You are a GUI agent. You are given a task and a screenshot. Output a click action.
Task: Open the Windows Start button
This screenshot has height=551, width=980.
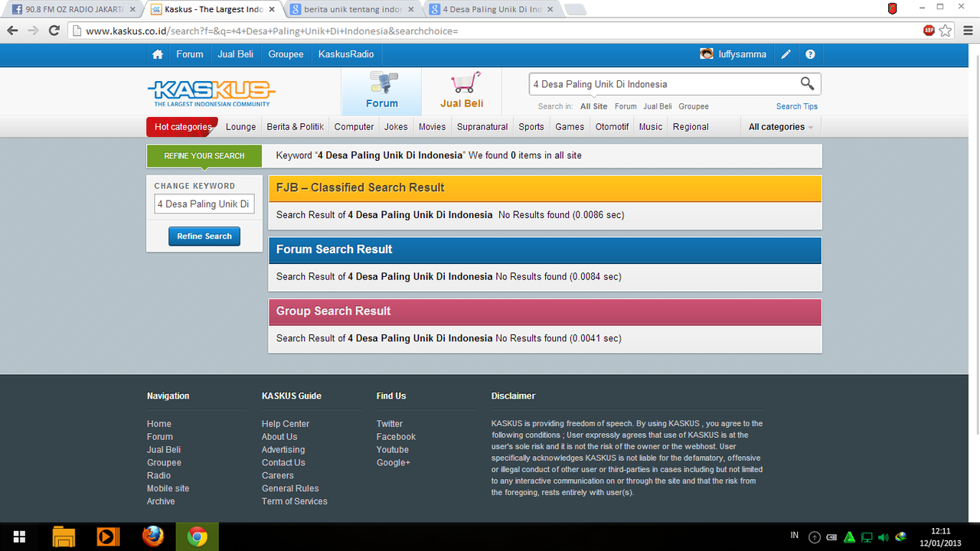click(20, 536)
